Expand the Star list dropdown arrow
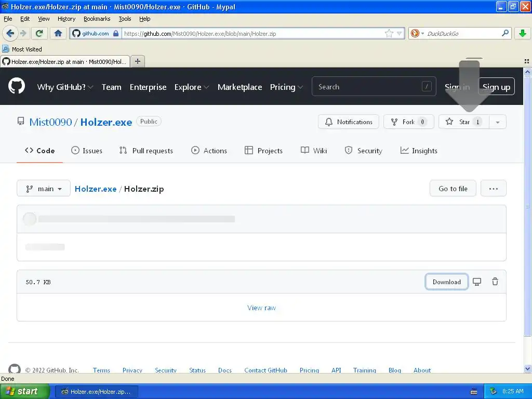 (497, 122)
